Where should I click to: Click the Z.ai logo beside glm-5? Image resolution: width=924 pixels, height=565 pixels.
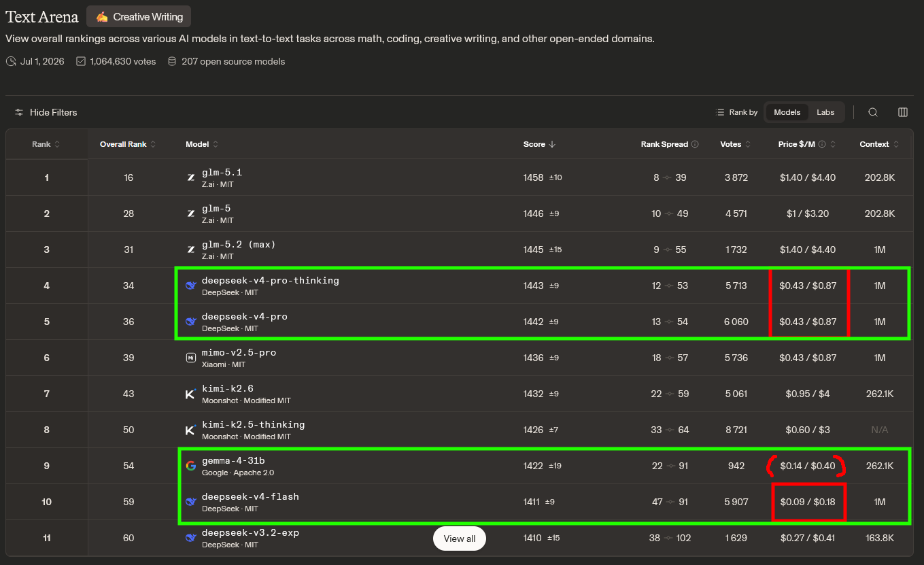tap(191, 213)
